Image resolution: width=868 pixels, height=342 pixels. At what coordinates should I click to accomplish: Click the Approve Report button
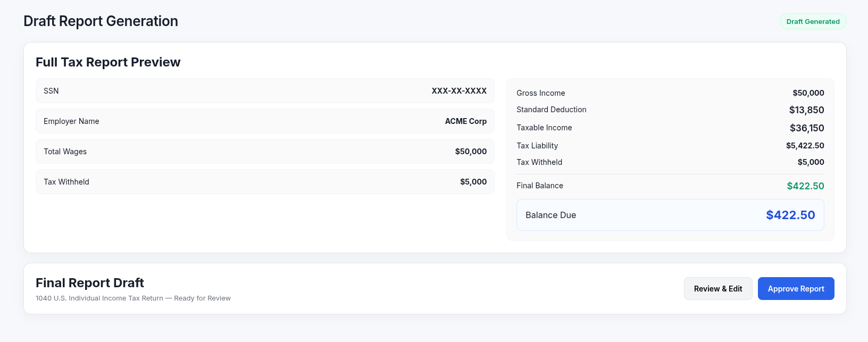click(796, 288)
